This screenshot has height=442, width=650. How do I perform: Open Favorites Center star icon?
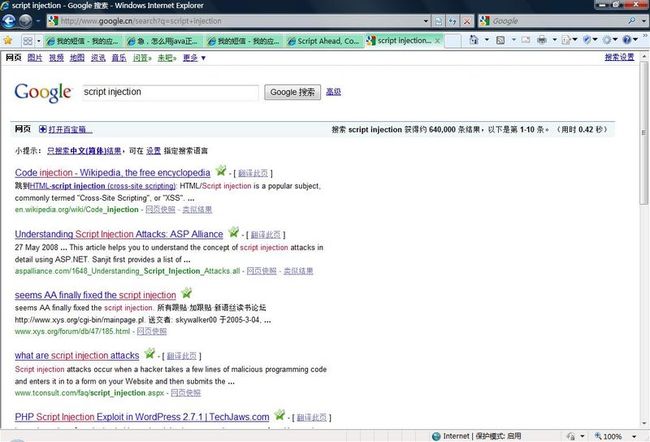click(x=8, y=40)
